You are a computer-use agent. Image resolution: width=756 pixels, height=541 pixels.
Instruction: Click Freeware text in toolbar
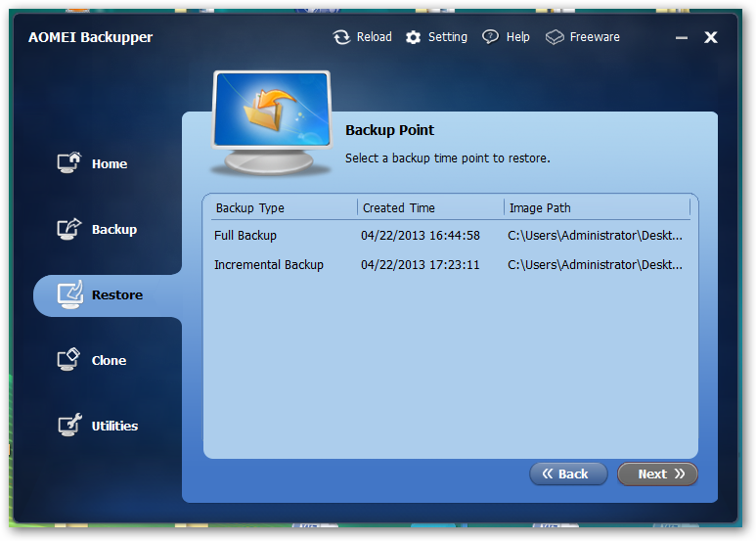595,37
